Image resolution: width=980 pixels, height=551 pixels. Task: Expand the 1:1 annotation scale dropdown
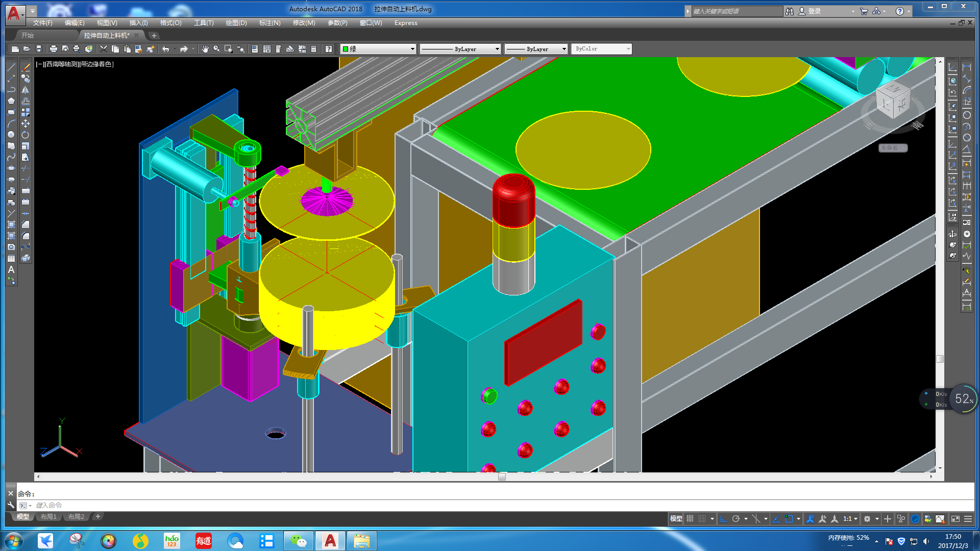(x=850, y=519)
